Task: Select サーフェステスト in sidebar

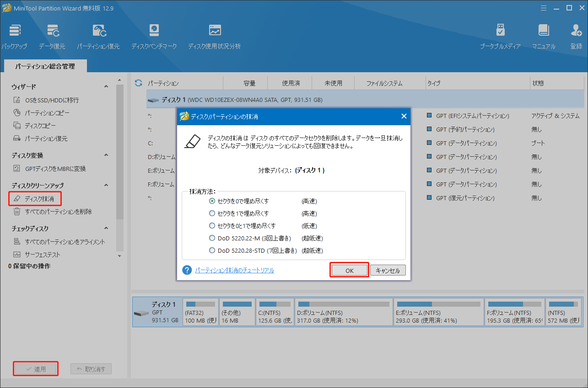Action: click(36, 255)
